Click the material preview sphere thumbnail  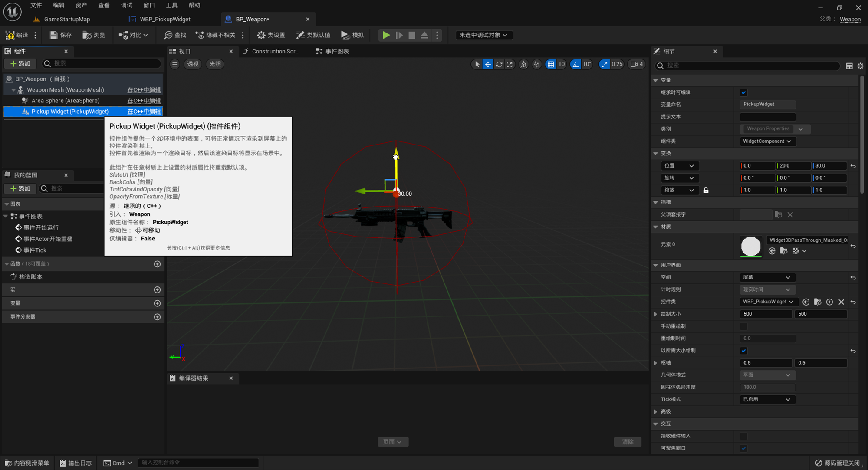click(x=750, y=246)
